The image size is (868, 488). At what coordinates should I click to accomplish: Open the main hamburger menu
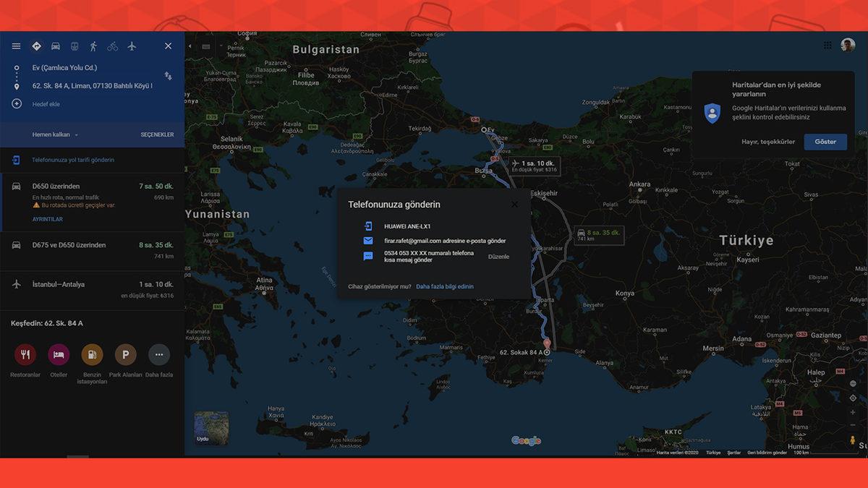[15, 45]
